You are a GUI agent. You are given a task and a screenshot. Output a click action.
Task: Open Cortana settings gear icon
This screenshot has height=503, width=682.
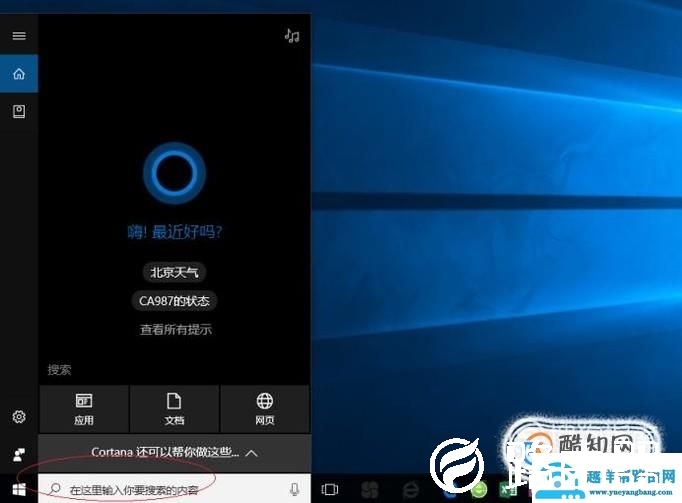point(18,417)
